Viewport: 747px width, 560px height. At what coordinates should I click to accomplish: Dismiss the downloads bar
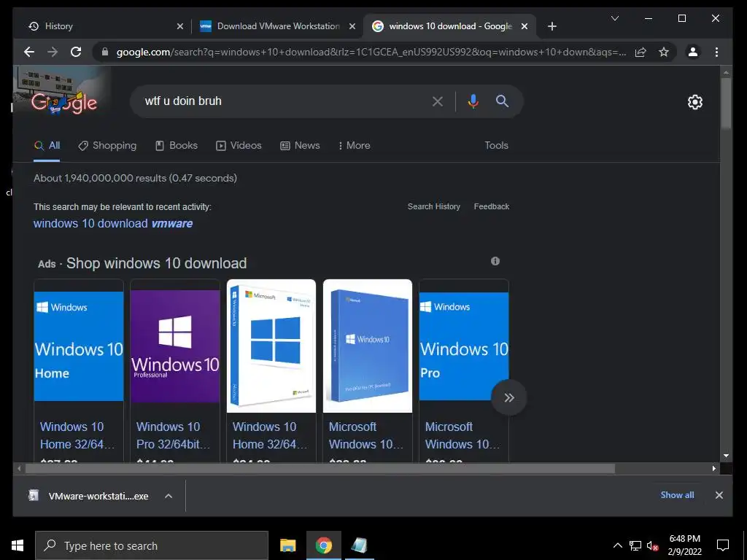click(719, 495)
